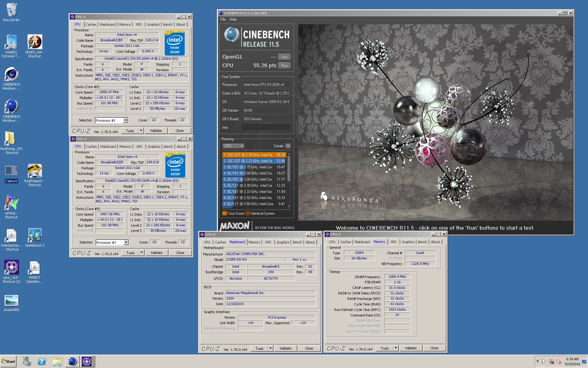
Task: Click the Info input field in CINEBENCH
Action: coord(266,128)
